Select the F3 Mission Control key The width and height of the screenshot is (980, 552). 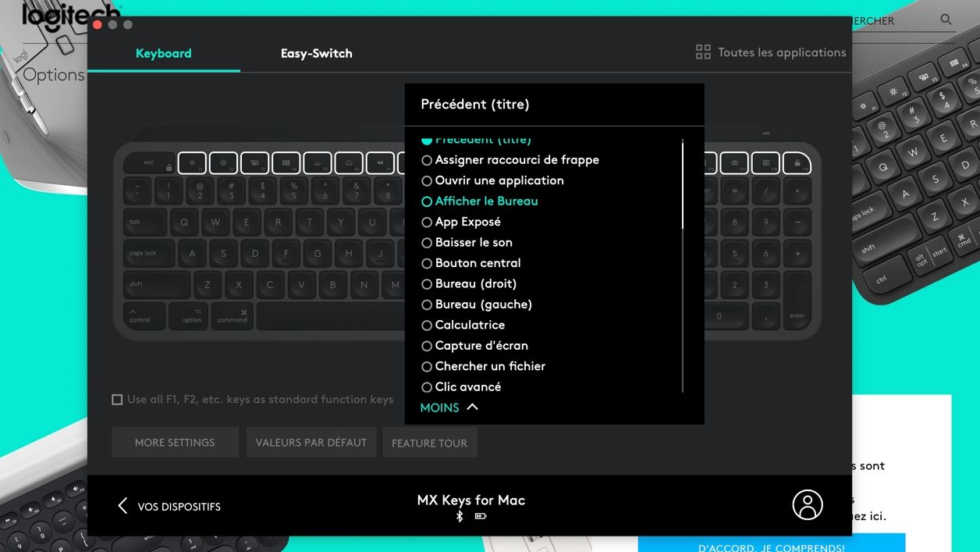coord(254,163)
